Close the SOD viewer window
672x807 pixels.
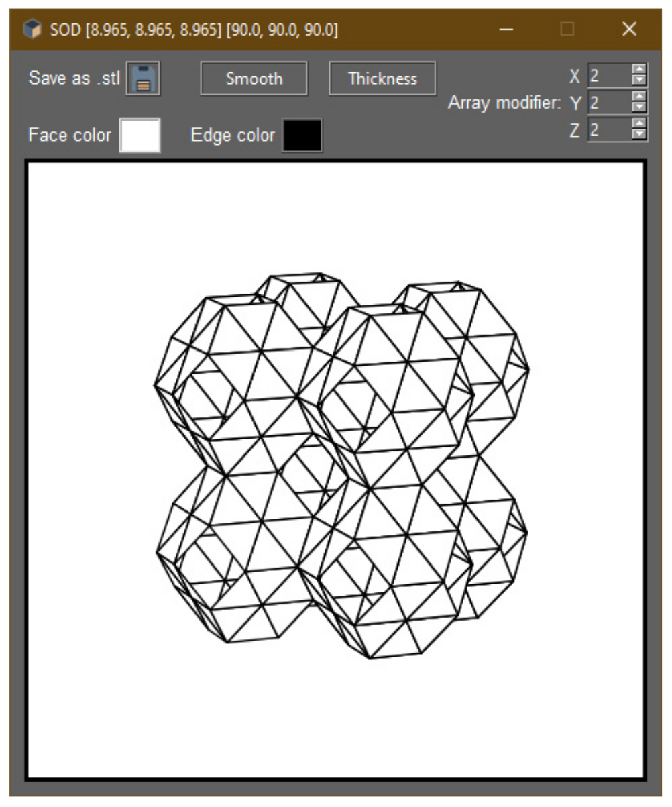coord(629,30)
